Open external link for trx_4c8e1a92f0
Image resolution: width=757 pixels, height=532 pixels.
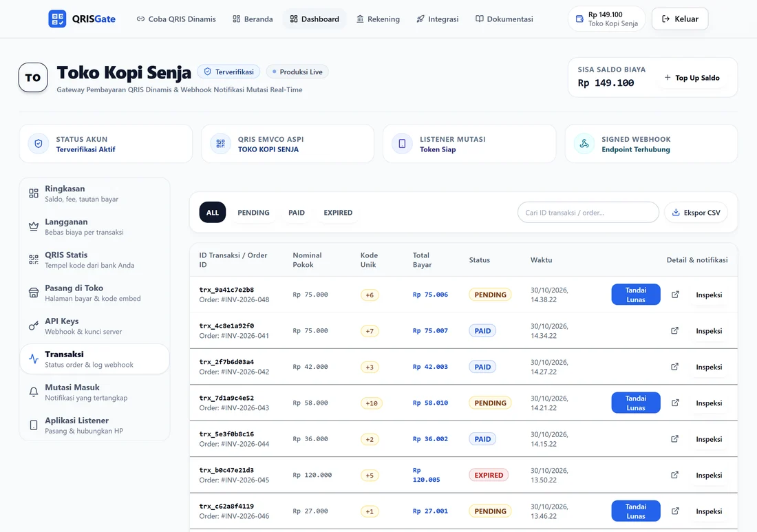coord(675,330)
